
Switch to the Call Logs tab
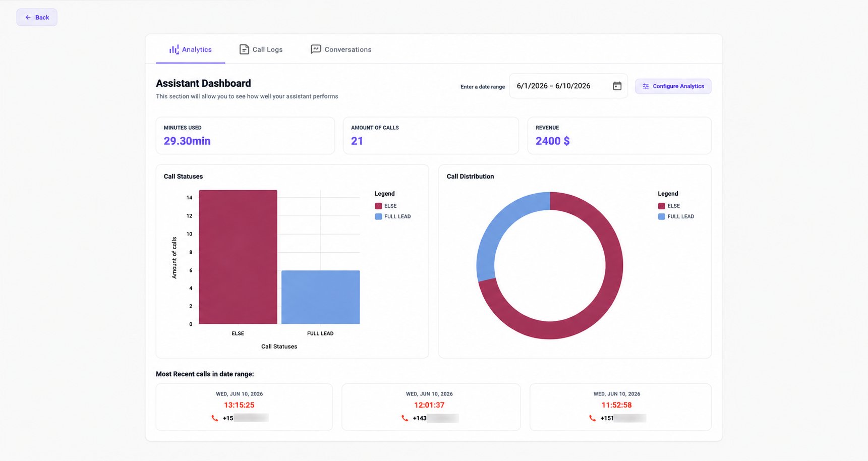coord(261,49)
